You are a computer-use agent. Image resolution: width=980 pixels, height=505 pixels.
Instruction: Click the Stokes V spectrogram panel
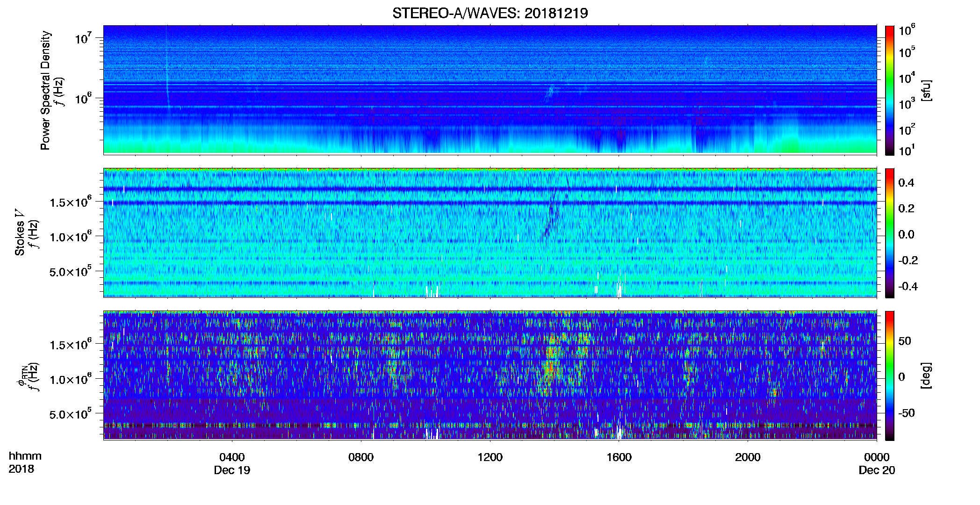coord(490,233)
